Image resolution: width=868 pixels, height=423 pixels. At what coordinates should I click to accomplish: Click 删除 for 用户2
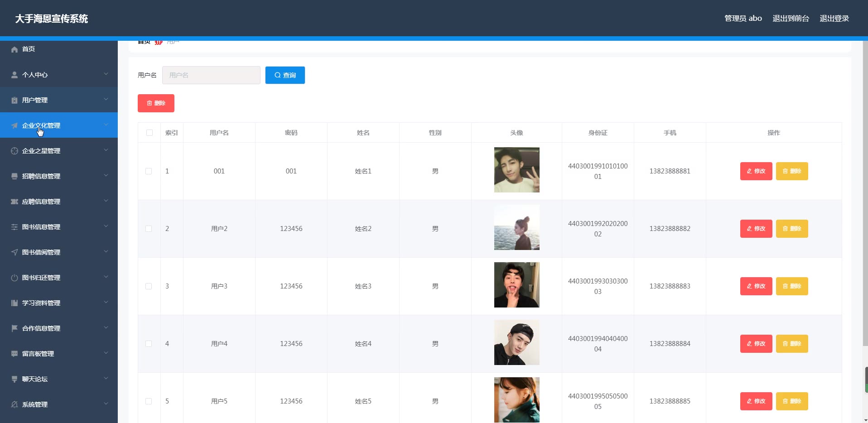[792, 229]
